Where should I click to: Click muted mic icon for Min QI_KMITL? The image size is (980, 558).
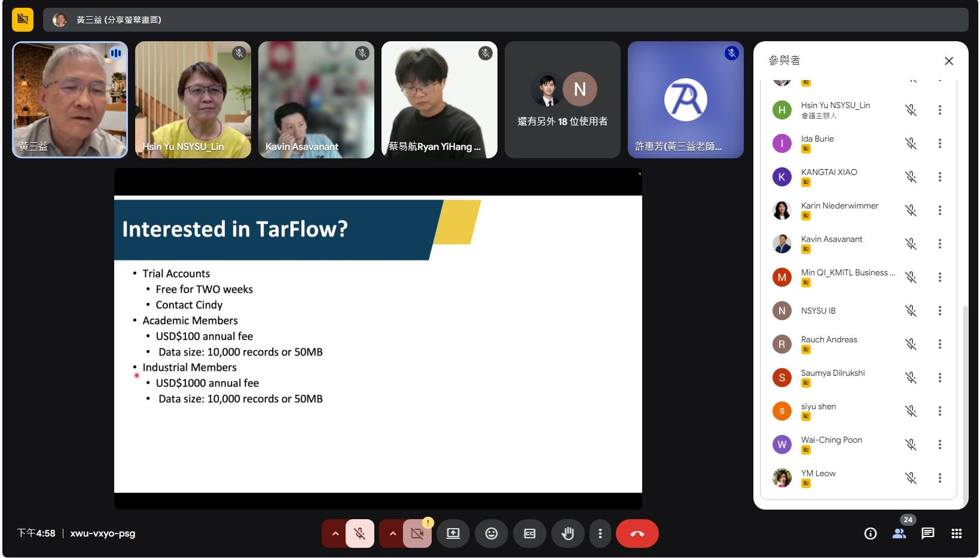[911, 277]
